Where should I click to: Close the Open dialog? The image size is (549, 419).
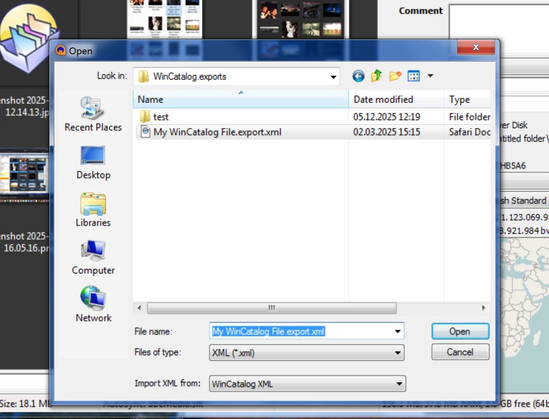(476, 47)
